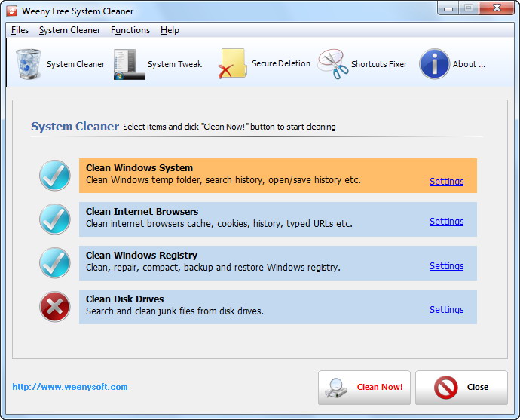Image resolution: width=520 pixels, height=420 pixels.
Task: Click the magnifier icon on Clean Now
Action: point(336,388)
